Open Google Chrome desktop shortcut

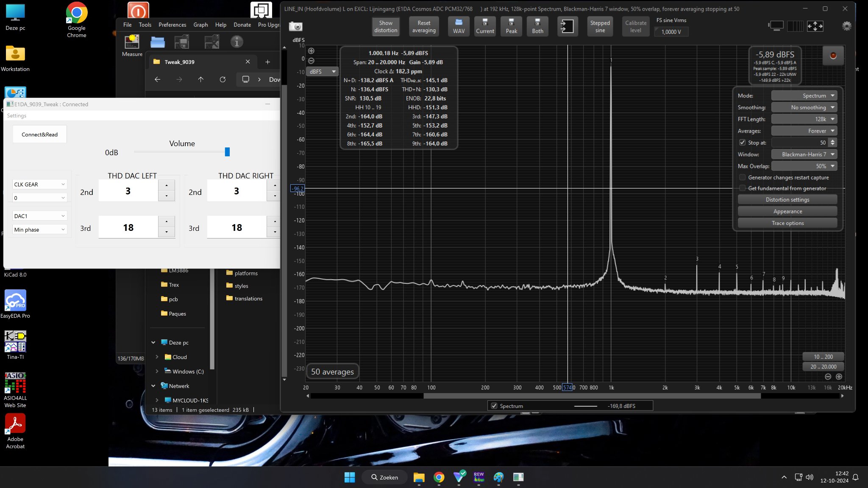77,20
